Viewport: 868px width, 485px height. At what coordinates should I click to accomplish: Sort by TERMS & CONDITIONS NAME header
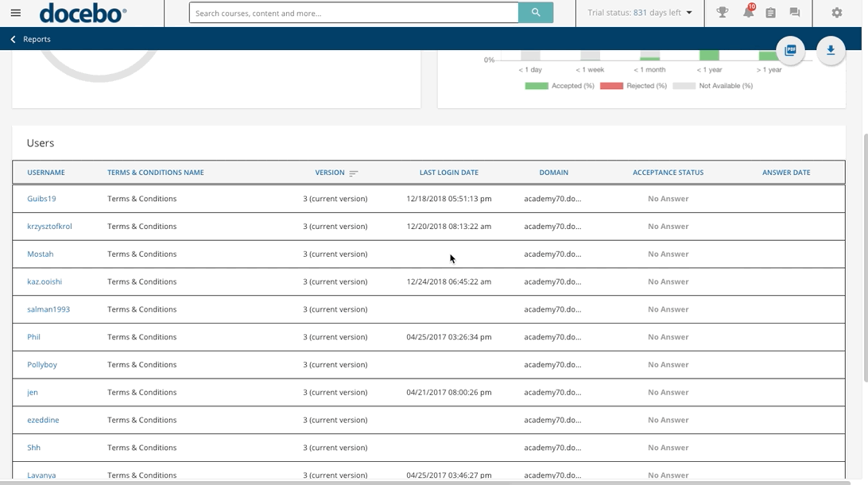(156, 173)
